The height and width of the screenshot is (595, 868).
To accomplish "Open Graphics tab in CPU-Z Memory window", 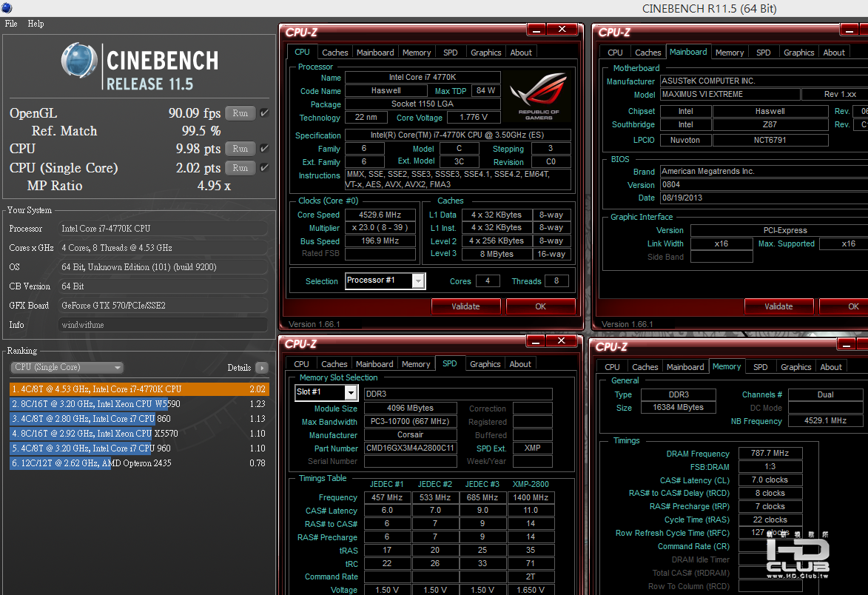I will coord(795,368).
